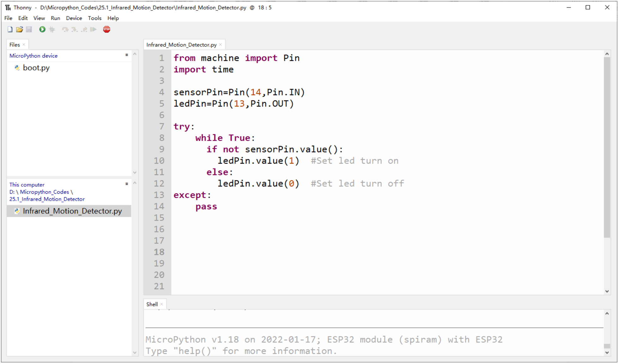
Task: Open the Device menu
Action: point(74,18)
